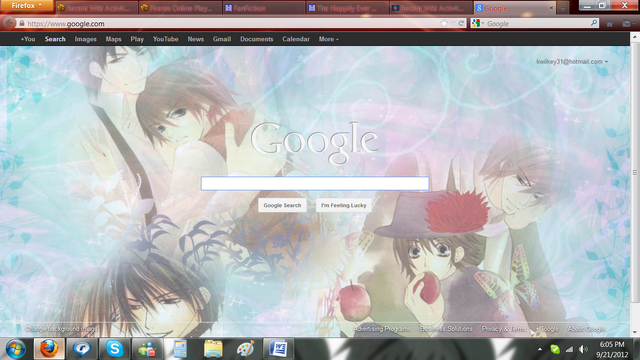640x360 pixels.
Task: Open Windows Live Messenger taskbar icon
Action: pyautogui.click(x=147, y=349)
